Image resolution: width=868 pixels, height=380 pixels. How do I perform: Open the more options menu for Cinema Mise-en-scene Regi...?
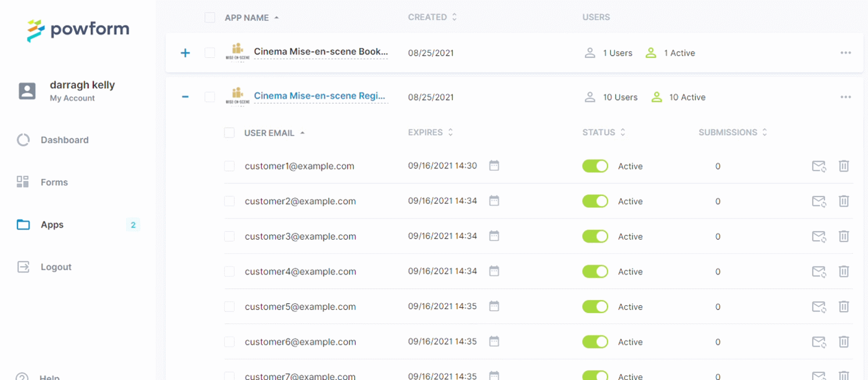click(846, 97)
